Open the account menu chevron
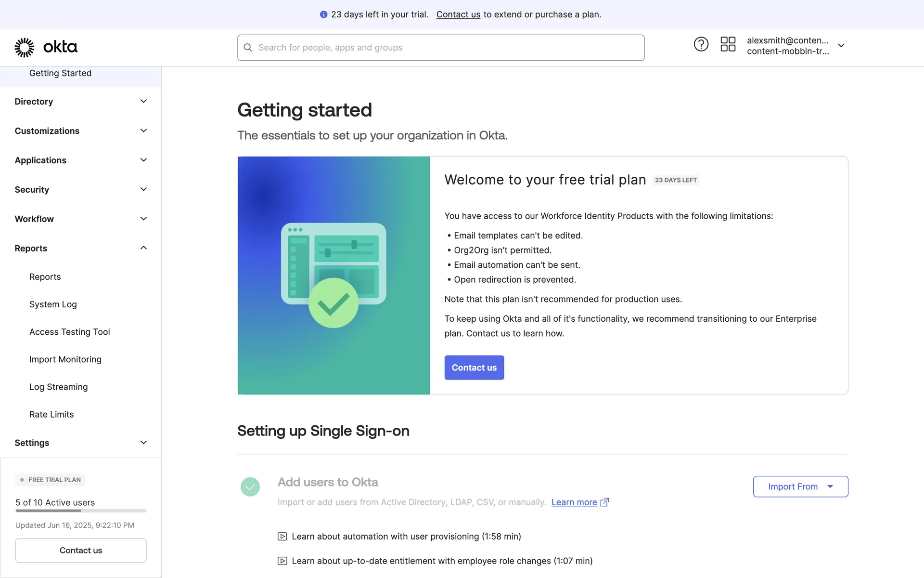The image size is (924, 578). [841, 46]
